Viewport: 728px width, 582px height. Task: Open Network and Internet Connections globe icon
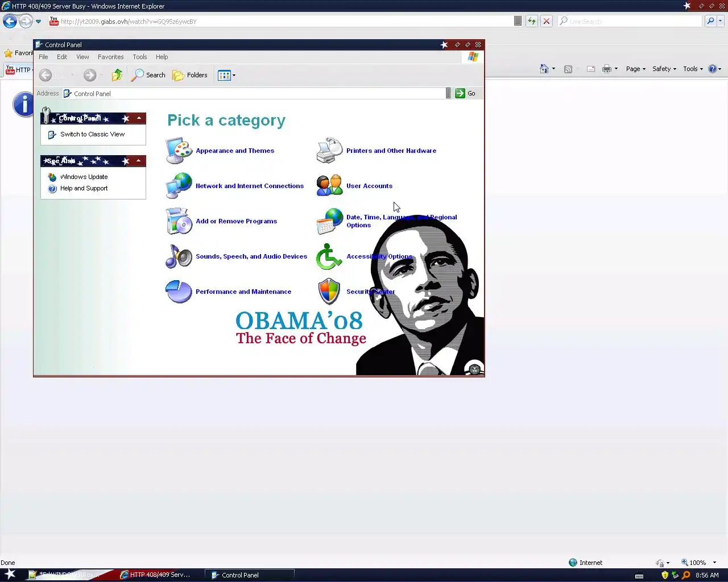179,186
